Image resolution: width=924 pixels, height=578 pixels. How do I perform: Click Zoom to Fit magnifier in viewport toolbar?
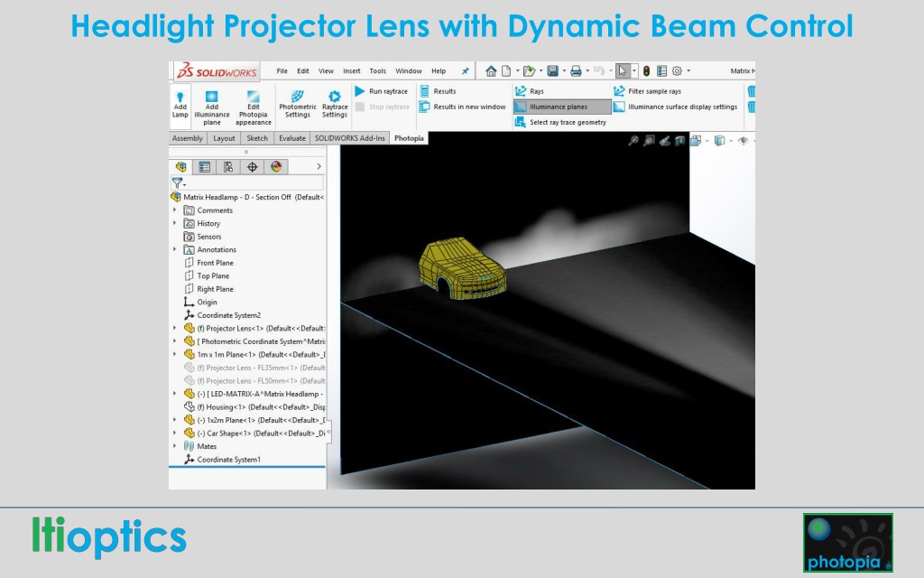[x=633, y=140]
